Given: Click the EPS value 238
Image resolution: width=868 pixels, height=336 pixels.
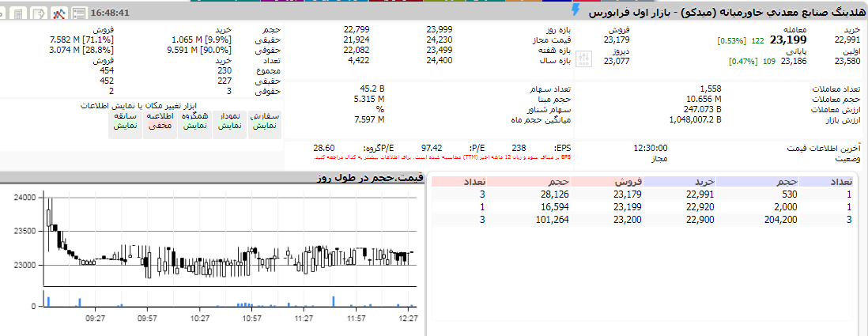Looking at the screenshot, I should pyautogui.click(x=519, y=149).
